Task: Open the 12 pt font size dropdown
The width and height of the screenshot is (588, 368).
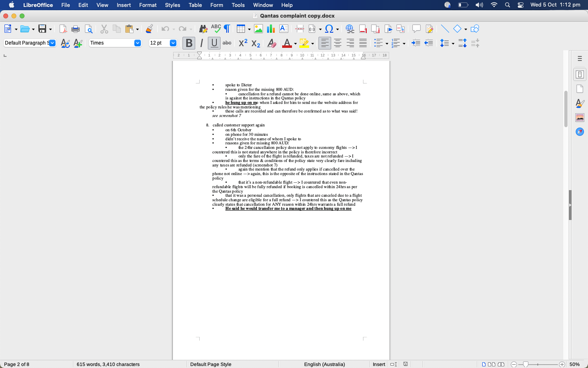Action: (173, 43)
